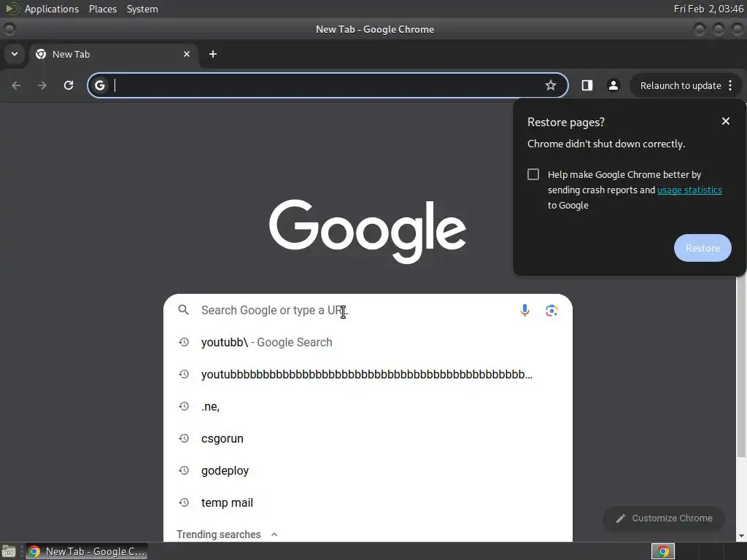This screenshot has height=560, width=747.
Task: Click the Restore button
Action: 703,248
